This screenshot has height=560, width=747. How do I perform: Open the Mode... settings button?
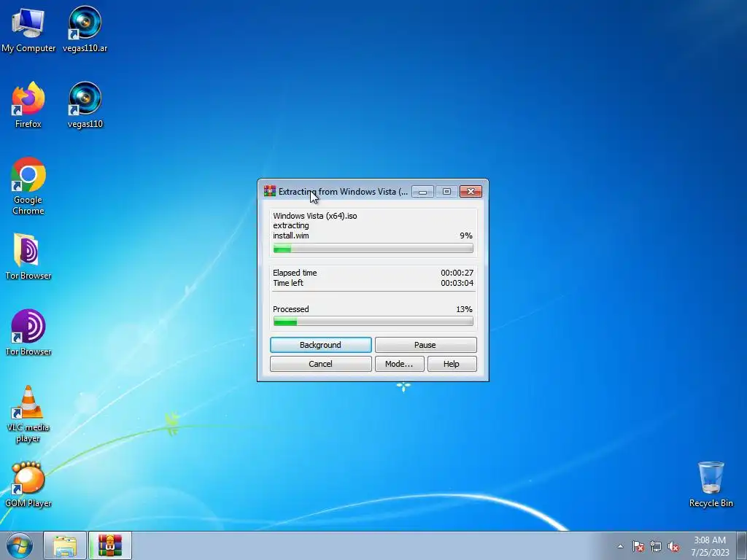pos(399,364)
